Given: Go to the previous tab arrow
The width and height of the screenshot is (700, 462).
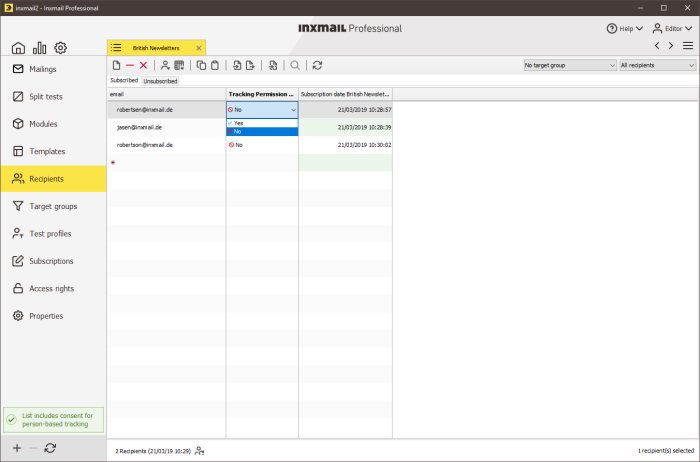Looking at the screenshot, I should (657, 46).
